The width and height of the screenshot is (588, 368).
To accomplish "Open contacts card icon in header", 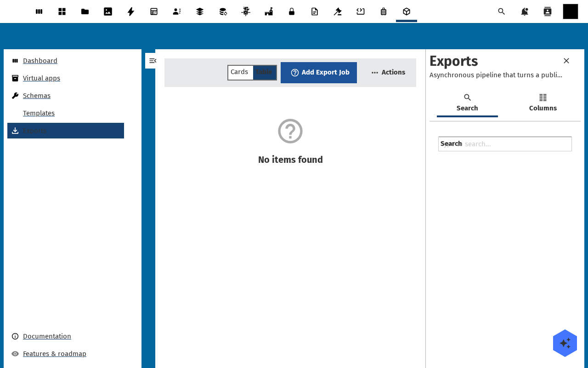I will click(x=548, y=11).
